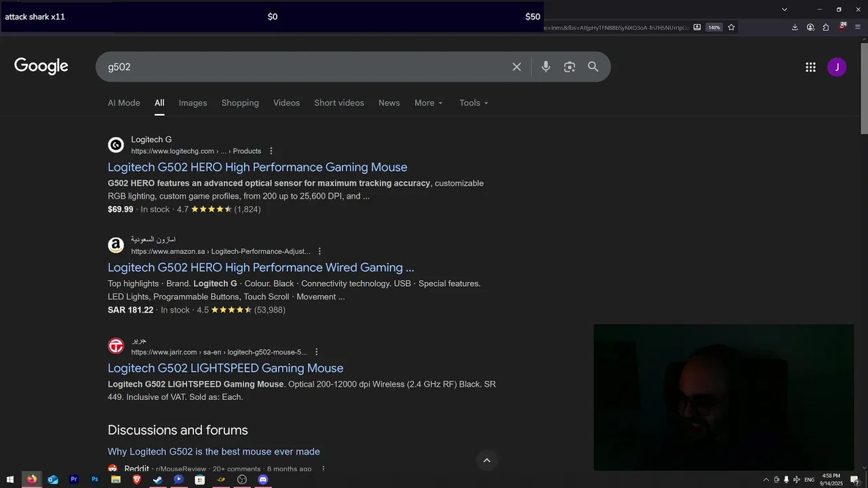Open Photoshop from the taskbar
This screenshot has height=488, width=868.
[x=95, y=480]
